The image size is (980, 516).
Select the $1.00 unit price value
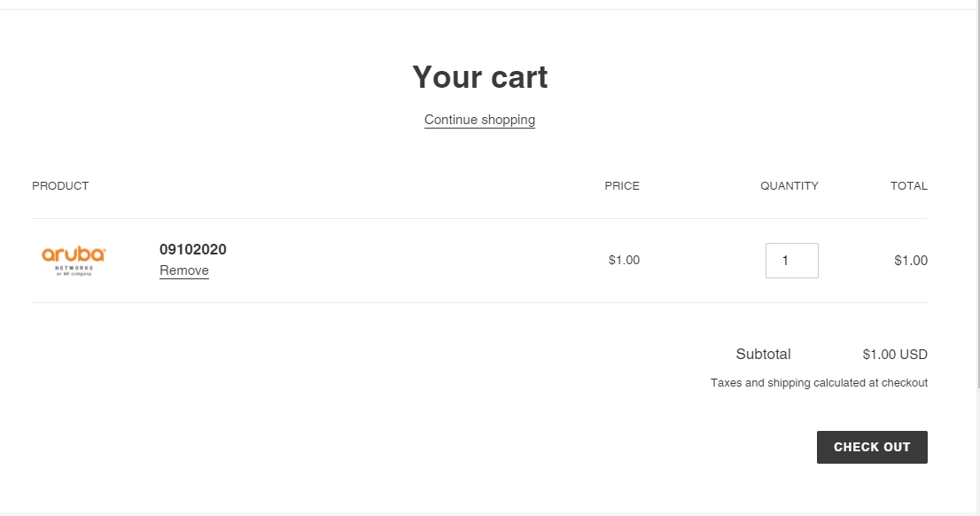tap(624, 260)
